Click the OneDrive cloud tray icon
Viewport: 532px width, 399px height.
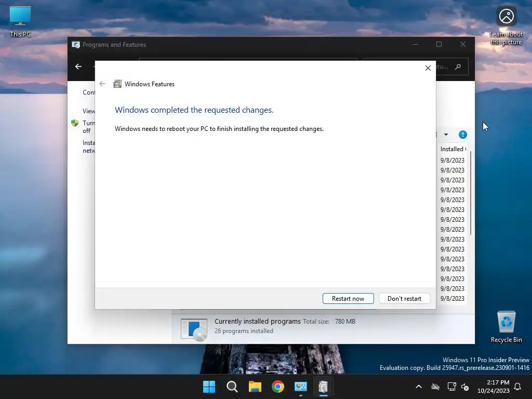[x=435, y=387]
